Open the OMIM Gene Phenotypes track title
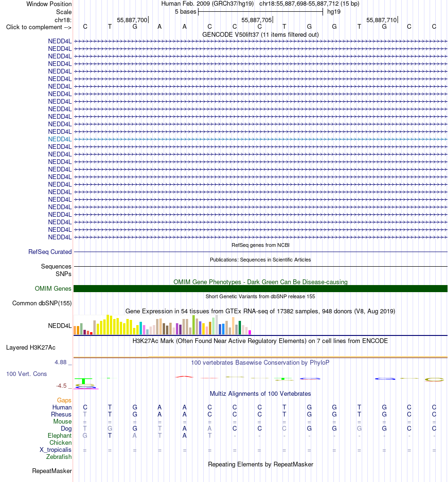This screenshot has height=482, width=448. click(x=260, y=282)
